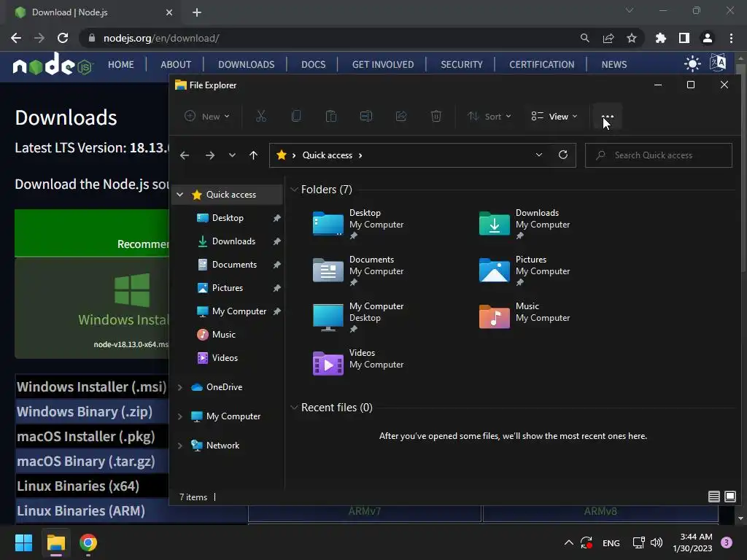Click the zoom magnifier icon in address bar
Screen dimensions: 747x560
coord(584,38)
